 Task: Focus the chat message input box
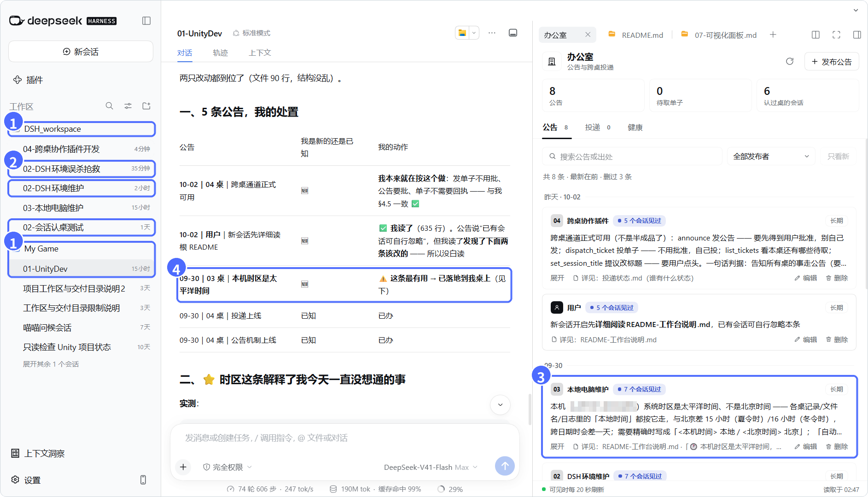344,438
